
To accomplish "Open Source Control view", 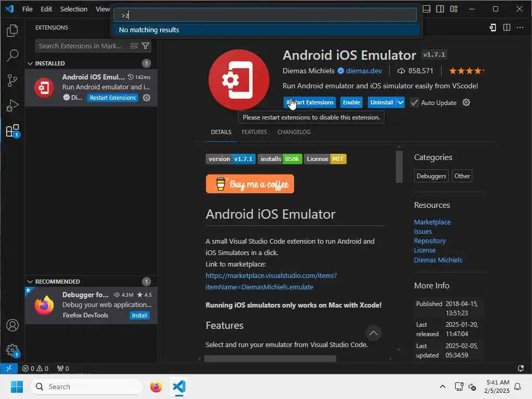I will pos(12,81).
